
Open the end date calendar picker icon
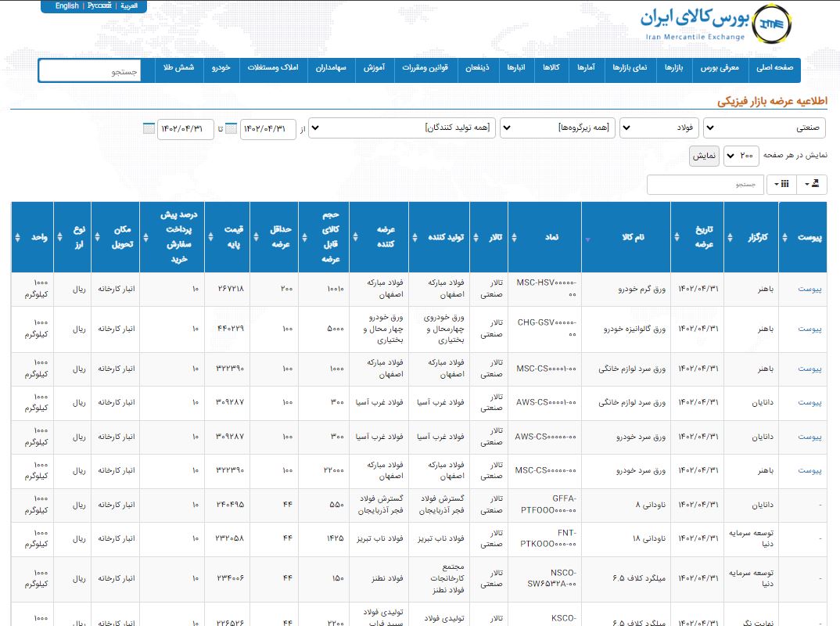pyautogui.click(x=149, y=128)
